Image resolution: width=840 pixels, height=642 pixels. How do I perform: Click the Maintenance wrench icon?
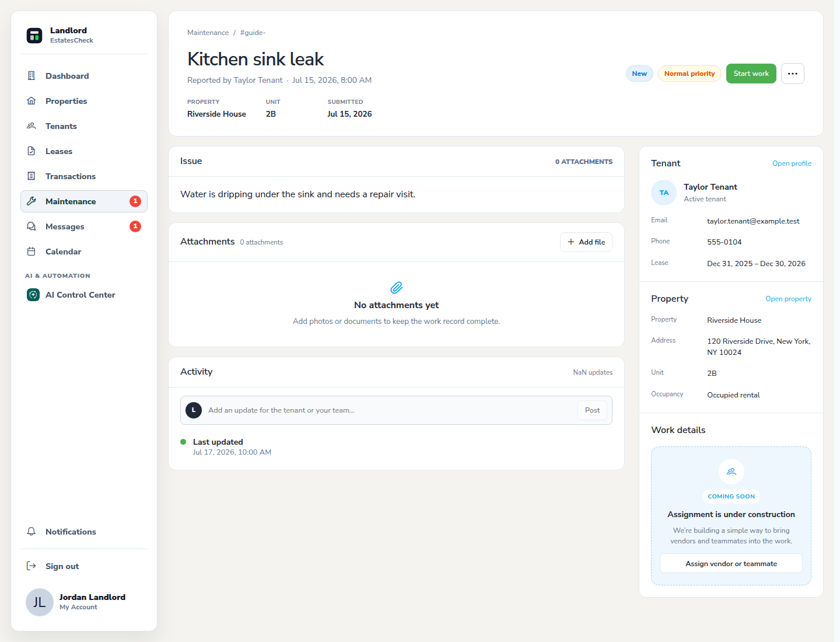click(x=32, y=201)
